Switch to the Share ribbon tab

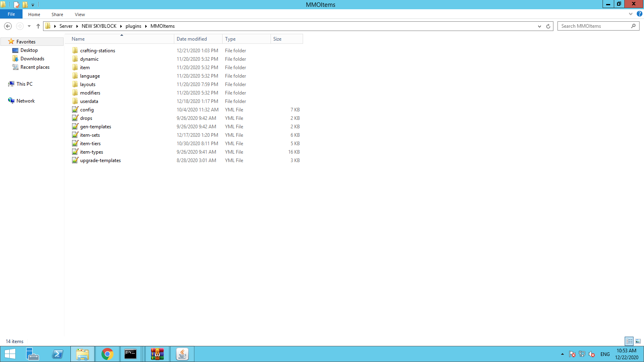[57, 14]
